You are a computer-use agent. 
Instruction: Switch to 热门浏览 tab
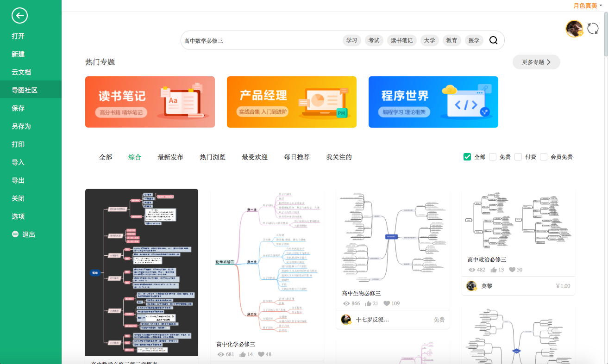coord(213,157)
